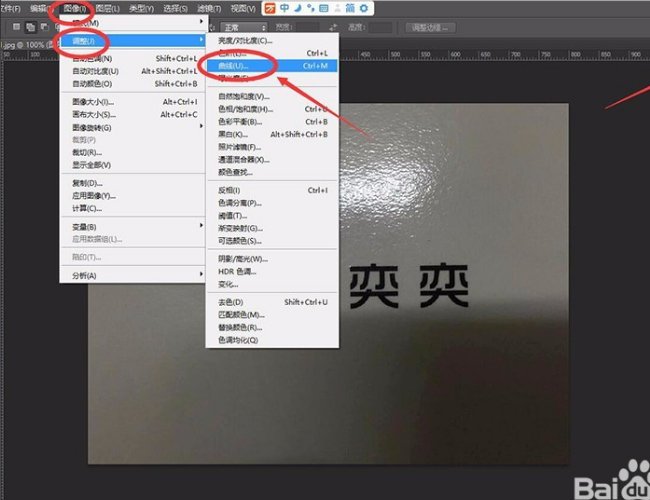Choose 可选颜色(S)... adjustment

272,240
